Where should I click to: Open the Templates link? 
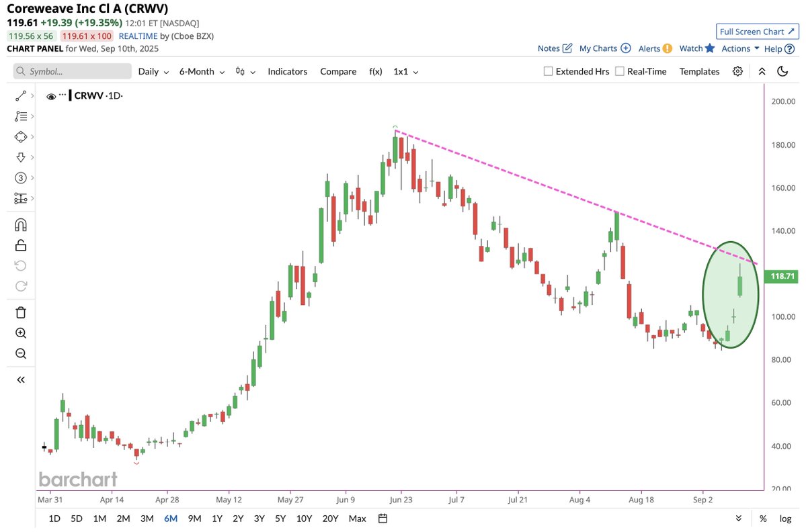point(699,71)
